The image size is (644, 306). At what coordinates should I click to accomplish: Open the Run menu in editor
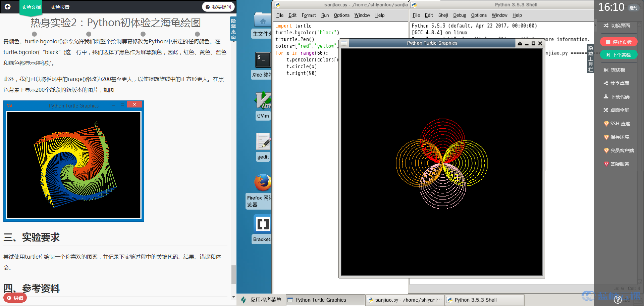(325, 15)
